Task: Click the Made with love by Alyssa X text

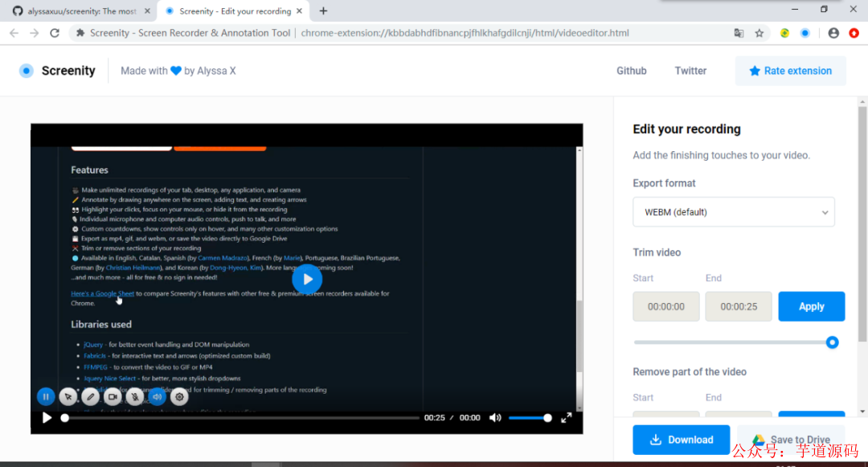Action: coord(178,71)
